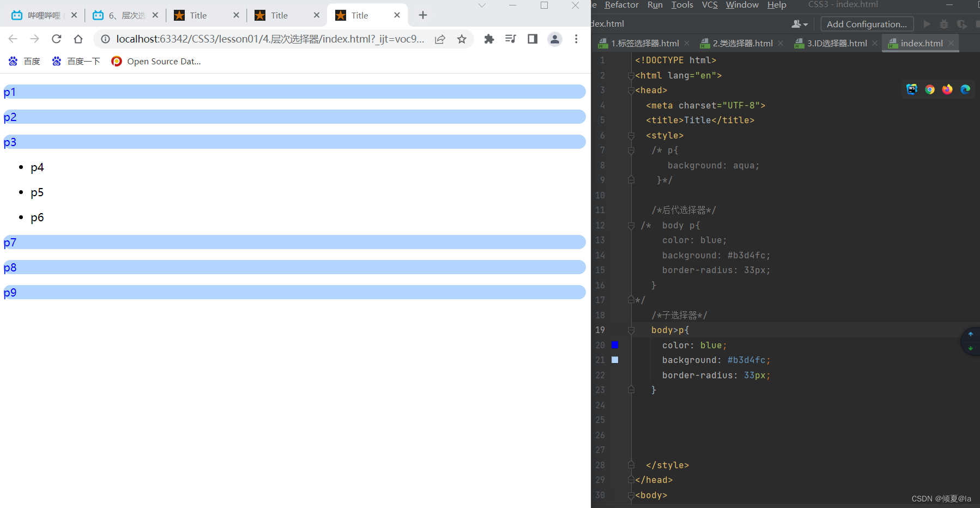Open the Window menu in the IDE

point(742,5)
